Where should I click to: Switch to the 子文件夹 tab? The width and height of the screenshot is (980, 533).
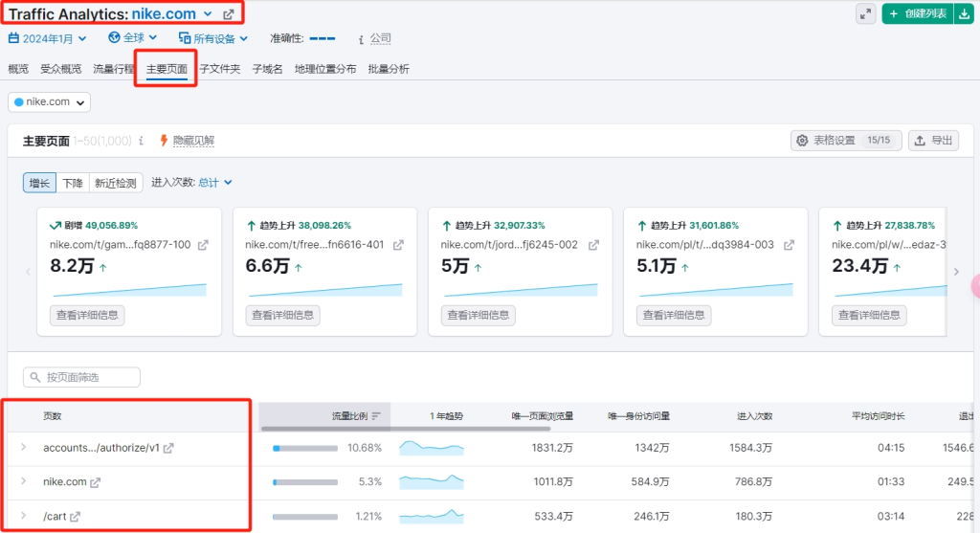tap(220, 69)
